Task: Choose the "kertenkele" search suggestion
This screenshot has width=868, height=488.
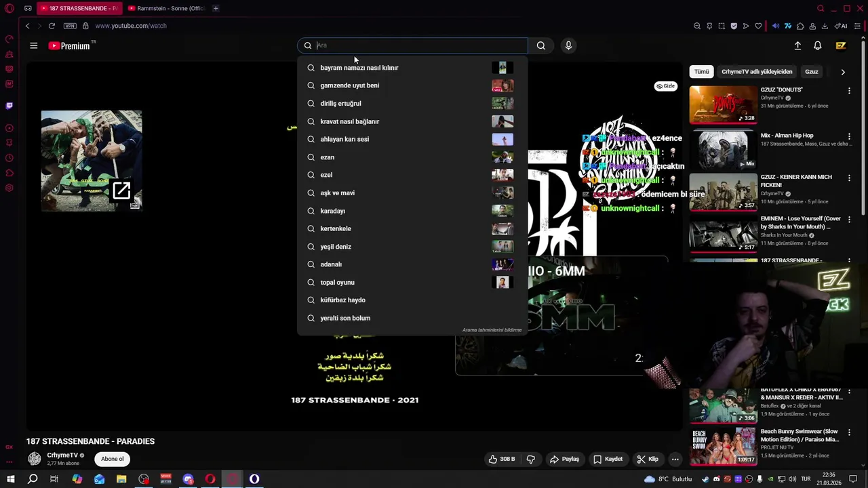Action: 412,228
